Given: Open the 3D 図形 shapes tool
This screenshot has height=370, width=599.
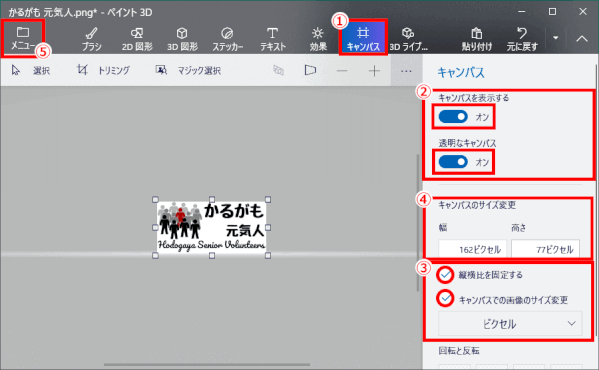Looking at the screenshot, I should click(x=182, y=39).
